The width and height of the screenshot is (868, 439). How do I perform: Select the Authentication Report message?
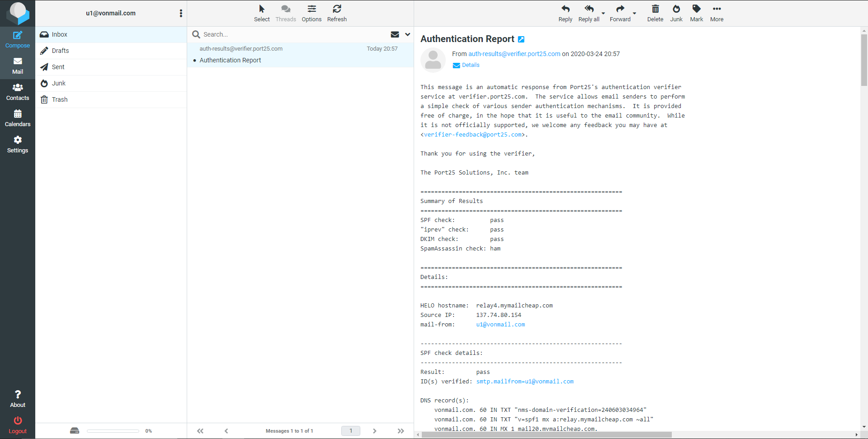click(300, 55)
